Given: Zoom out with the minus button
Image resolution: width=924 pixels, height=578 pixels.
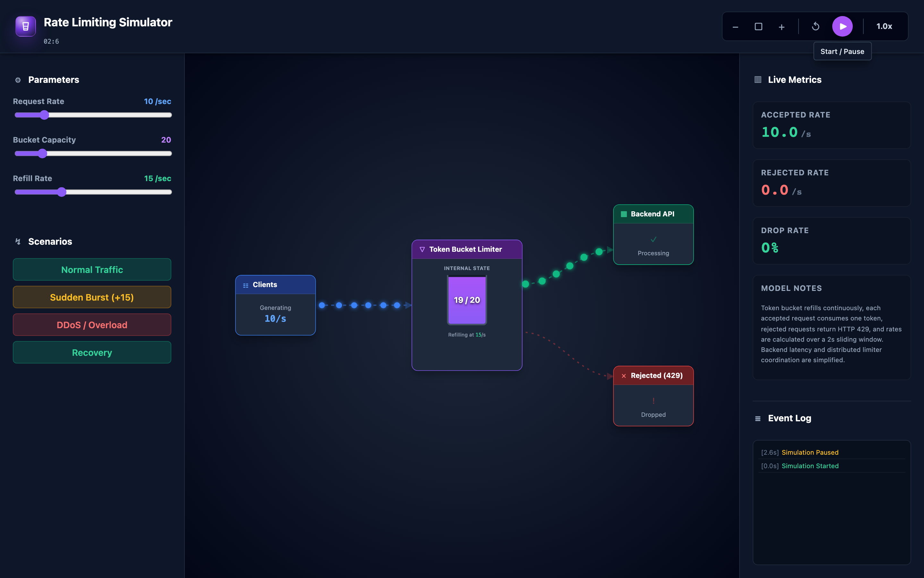Looking at the screenshot, I should point(735,27).
